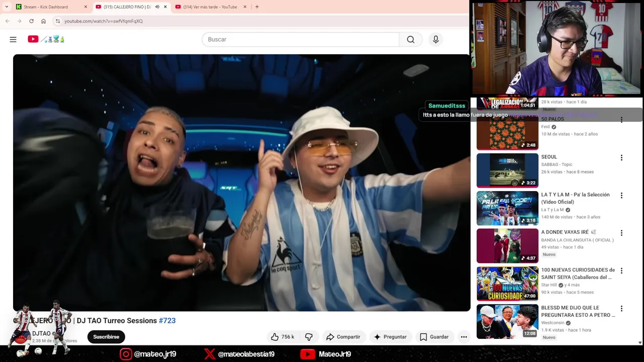Click the 'SEOUL' video title

point(549,157)
